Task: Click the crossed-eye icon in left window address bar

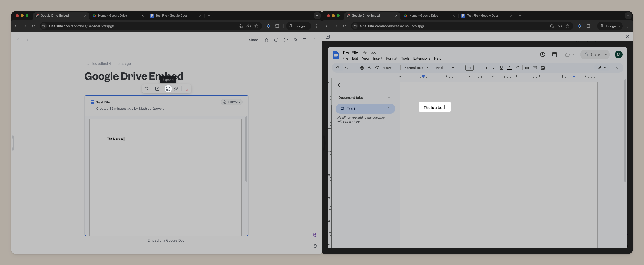Action: click(249, 26)
